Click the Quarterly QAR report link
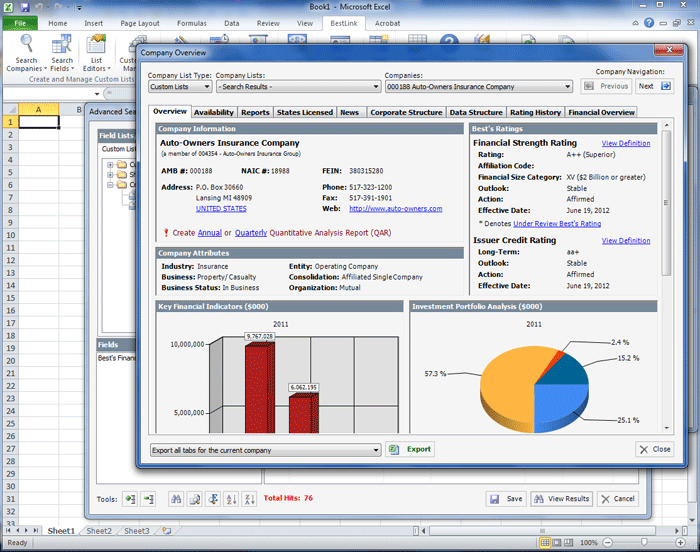This screenshot has height=552, width=700. [x=251, y=233]
